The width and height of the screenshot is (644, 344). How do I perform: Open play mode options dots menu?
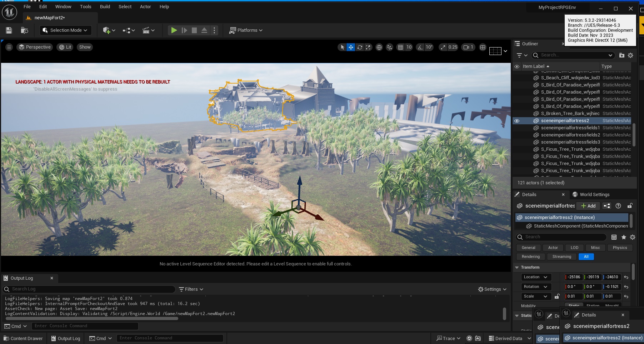click(x=214, y=30)
